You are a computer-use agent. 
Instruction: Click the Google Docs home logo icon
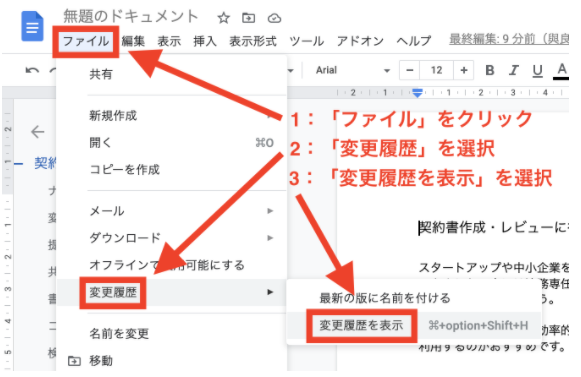(32, 26)
